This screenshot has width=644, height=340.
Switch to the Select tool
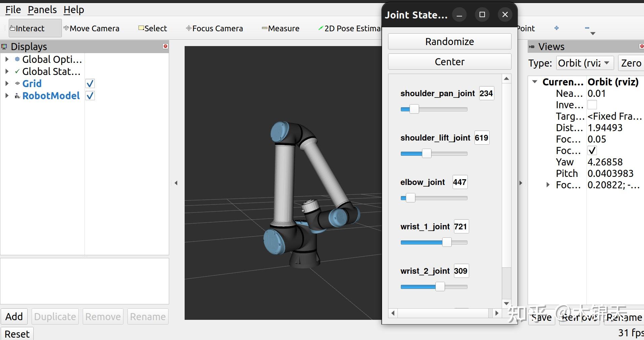[152, 28]
